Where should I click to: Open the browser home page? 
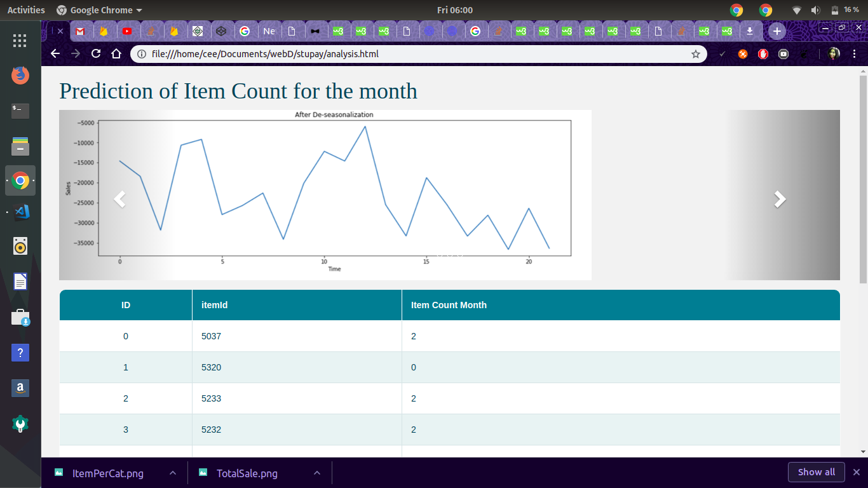[x=116, y=54]
